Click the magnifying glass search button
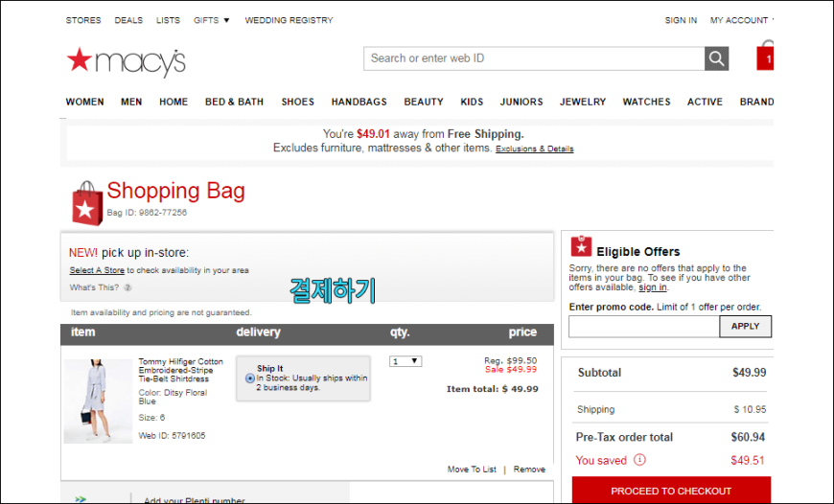 tap(716, 58)
